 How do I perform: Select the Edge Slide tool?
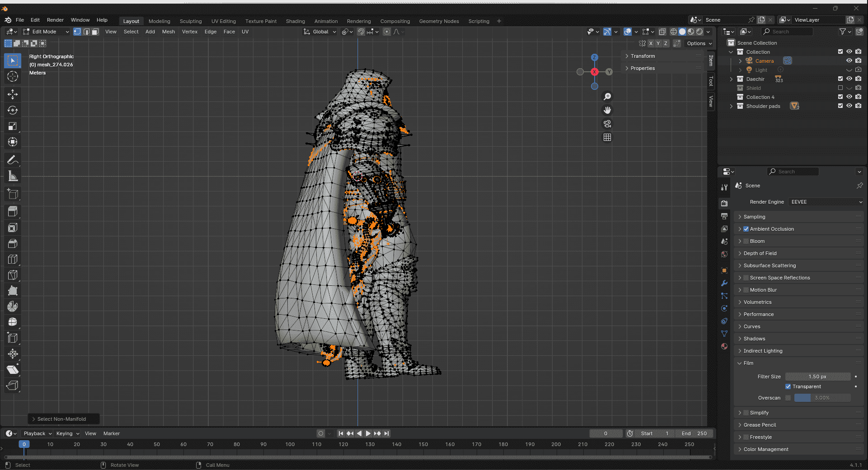tap(13, 338)
